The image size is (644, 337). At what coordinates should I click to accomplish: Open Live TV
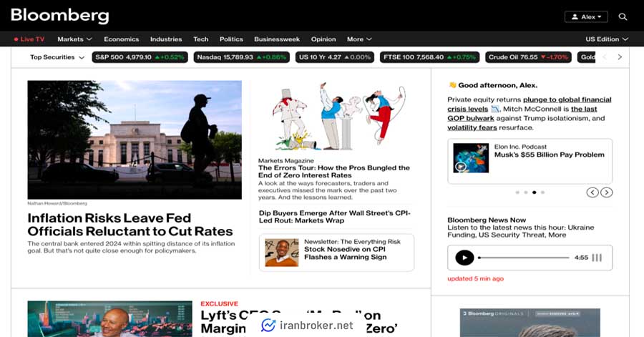pos(29,39)
